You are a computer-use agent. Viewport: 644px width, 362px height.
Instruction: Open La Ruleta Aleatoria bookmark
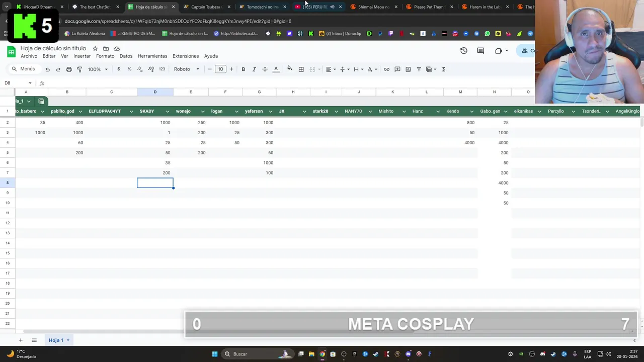click(x=85, y=34)
